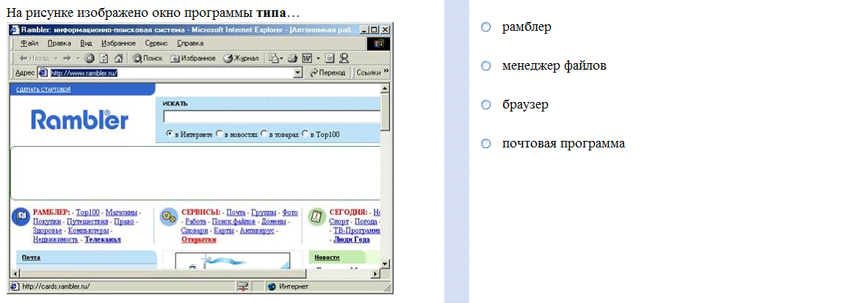Click the gears СЕРВИСЫ section icon

[x=168, y=216]
